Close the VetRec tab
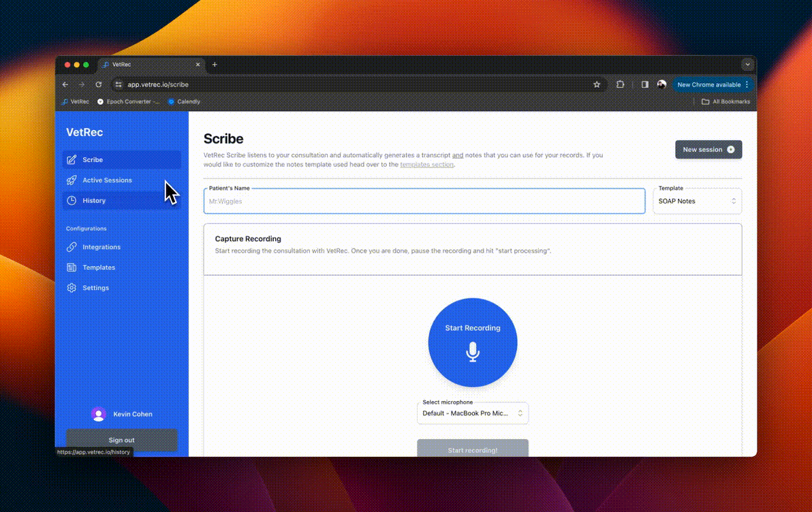This screenshot has height=512, width=812. click(198, 65)
